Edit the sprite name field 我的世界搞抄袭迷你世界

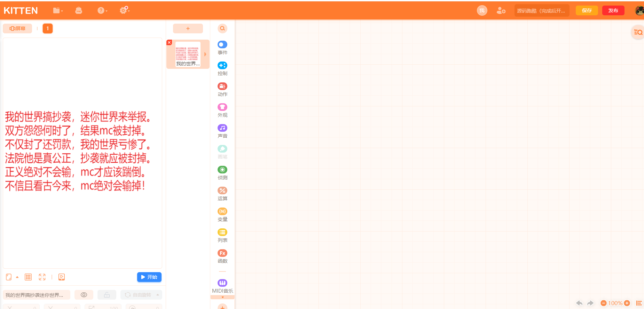click(x=37, y=295)
